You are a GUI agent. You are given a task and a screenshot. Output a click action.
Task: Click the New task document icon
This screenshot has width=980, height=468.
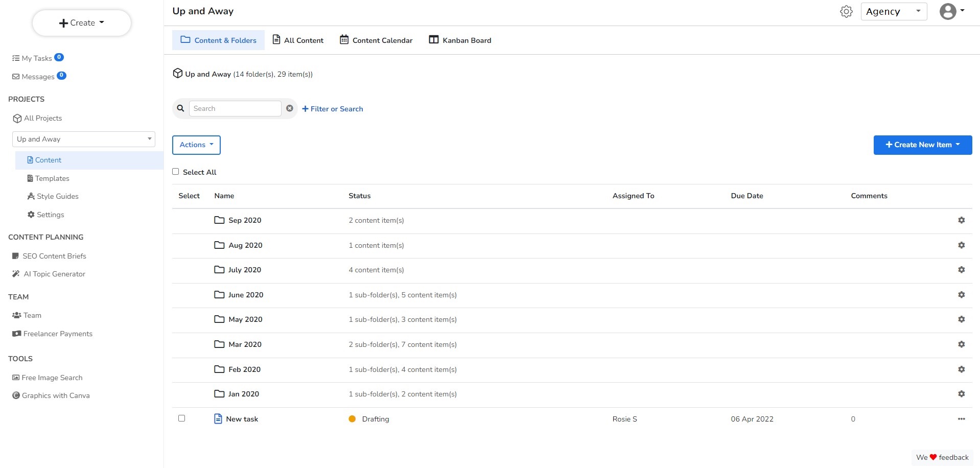(x=218, y=419)
